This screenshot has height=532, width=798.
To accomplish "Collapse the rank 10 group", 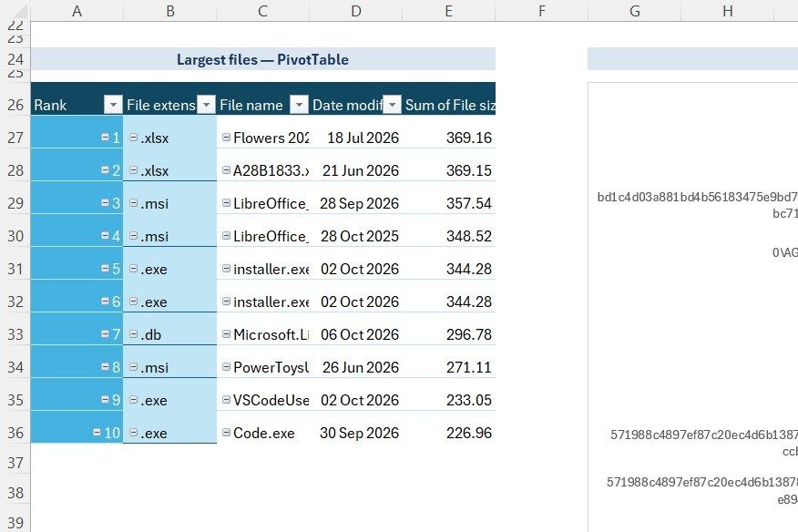I will pos(97,432).
